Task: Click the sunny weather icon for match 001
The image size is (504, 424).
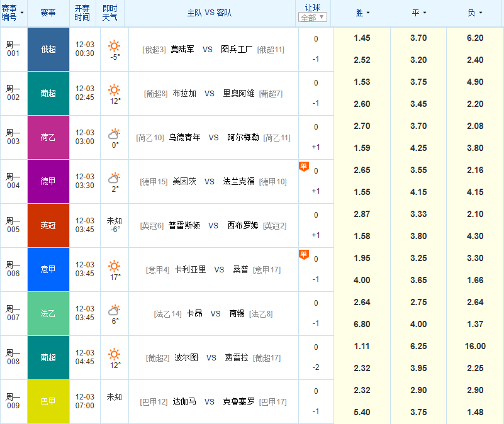Action: 114,46
